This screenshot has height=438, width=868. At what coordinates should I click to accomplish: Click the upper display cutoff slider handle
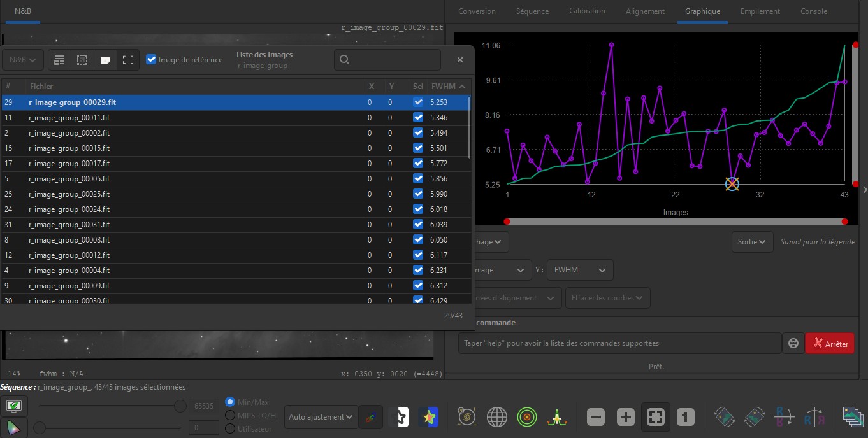tap(180, 406)
